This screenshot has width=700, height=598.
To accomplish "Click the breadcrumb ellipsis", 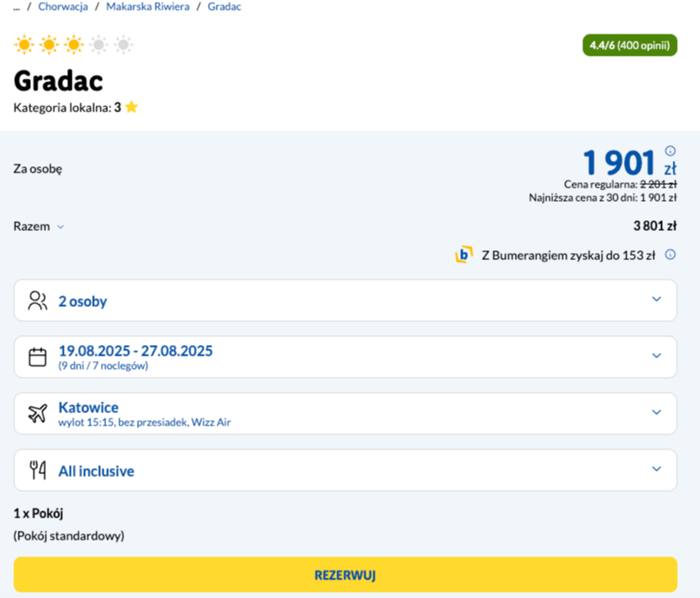I will (x=17, y=8).
